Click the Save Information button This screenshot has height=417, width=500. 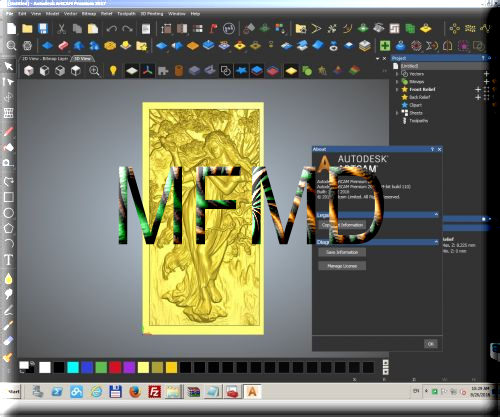pos(342,252)
